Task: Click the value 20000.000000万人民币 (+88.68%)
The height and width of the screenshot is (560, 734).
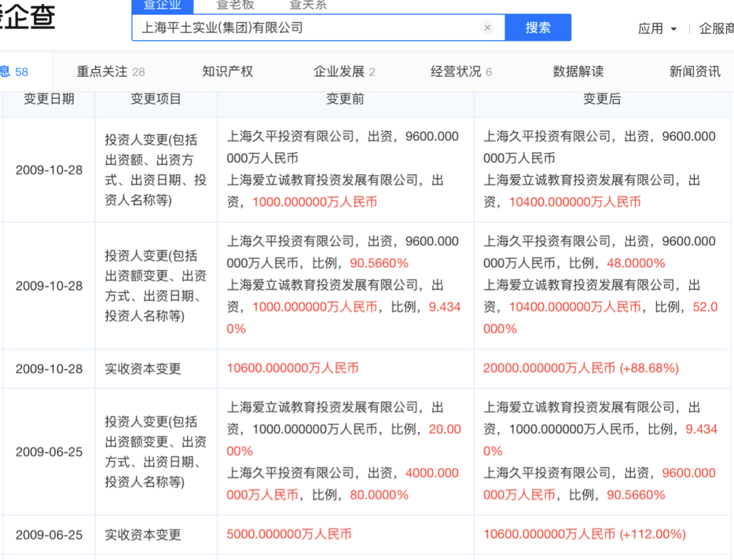Action: click(581, 368)
